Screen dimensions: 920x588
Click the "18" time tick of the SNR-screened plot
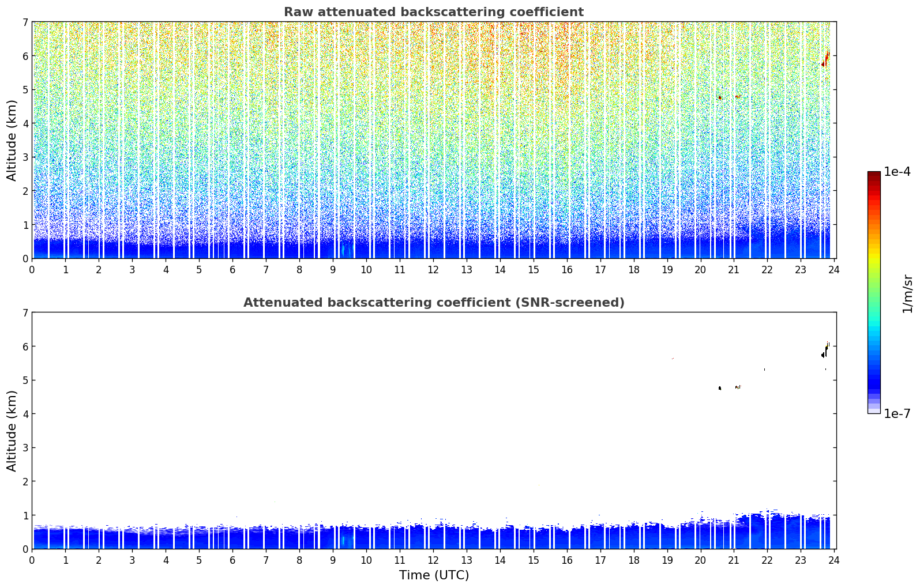(634, 560)
